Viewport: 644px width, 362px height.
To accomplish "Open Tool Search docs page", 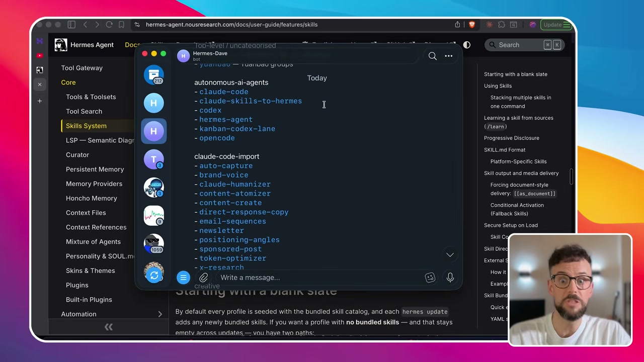I will [84, 112].
